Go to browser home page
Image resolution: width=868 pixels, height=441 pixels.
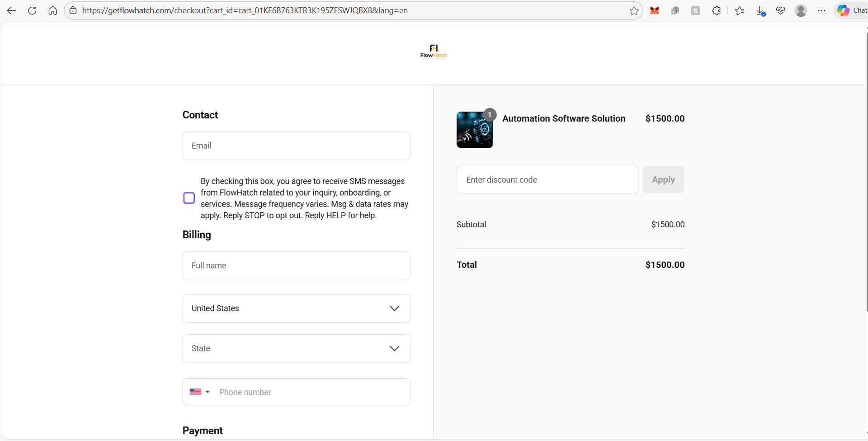[x=52, y=10]
